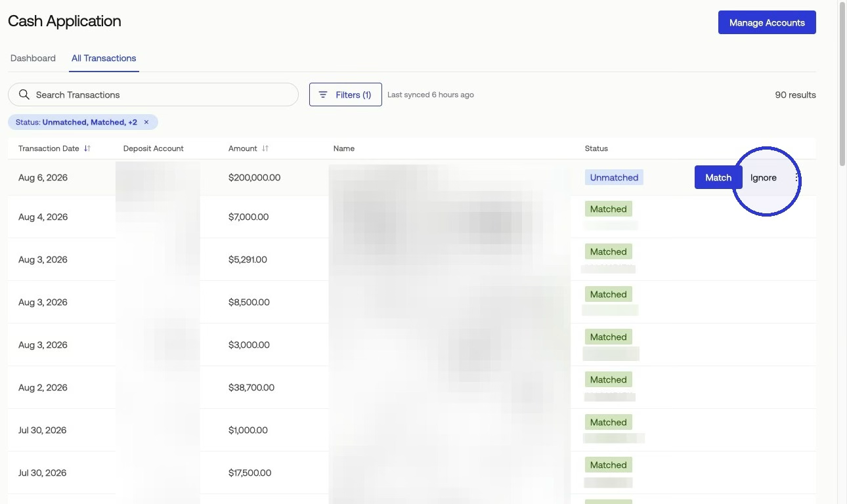This screenshot has width=847, height=504.
Task: Click the Status column header
Action: point(596,148)
